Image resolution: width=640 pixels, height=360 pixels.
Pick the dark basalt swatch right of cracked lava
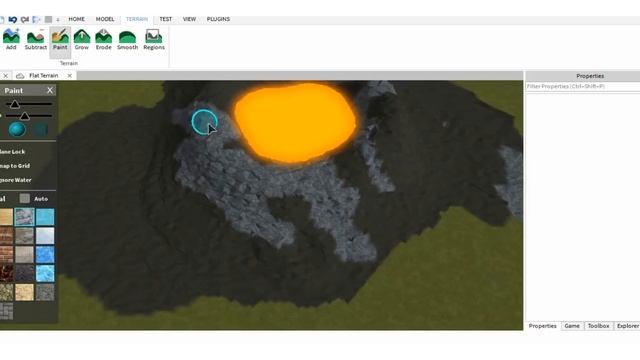24,273
